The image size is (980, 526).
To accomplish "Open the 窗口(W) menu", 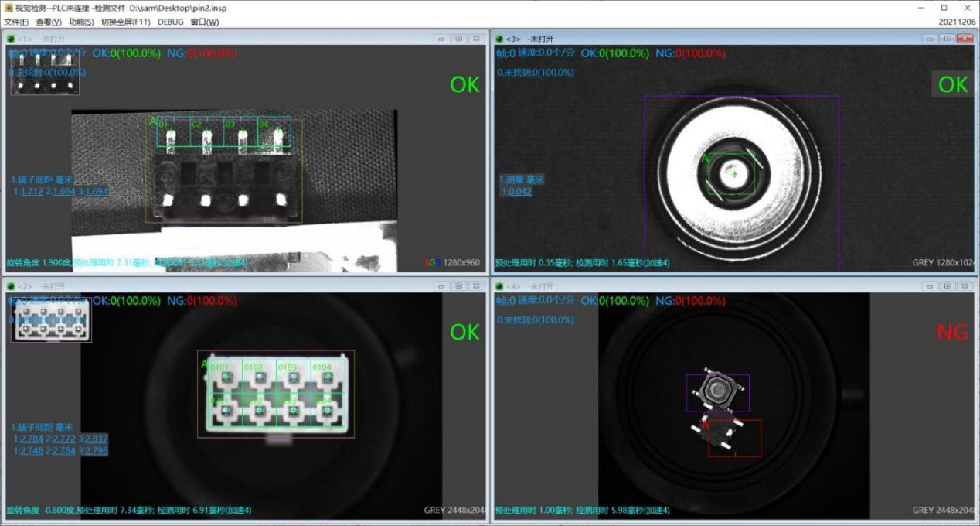I will [204, 22].
